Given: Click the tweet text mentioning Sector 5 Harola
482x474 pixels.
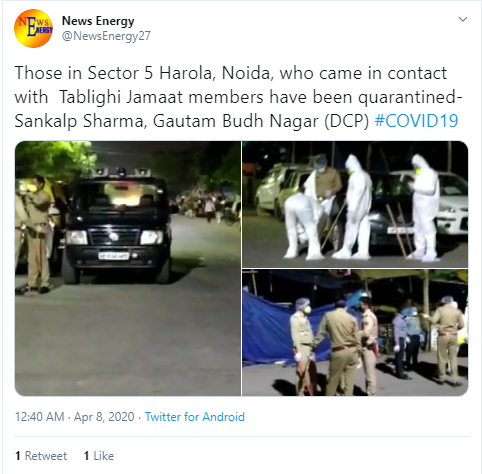Looking at the screenshot, I should 237,97.
